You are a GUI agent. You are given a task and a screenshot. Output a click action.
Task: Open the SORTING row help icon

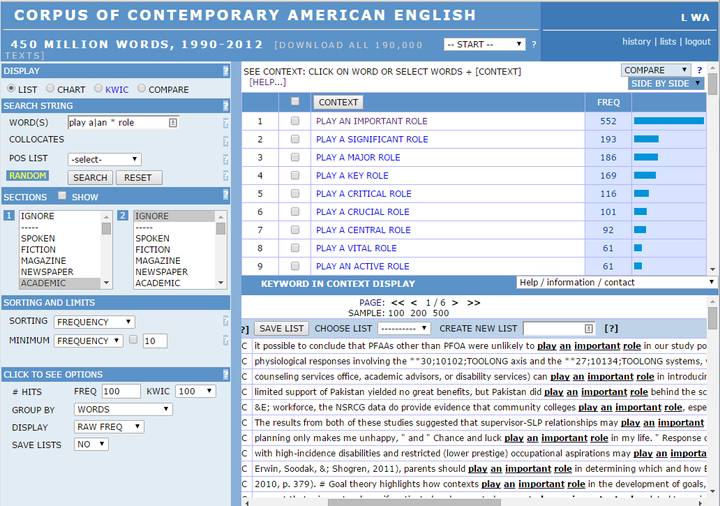point(225,321)
